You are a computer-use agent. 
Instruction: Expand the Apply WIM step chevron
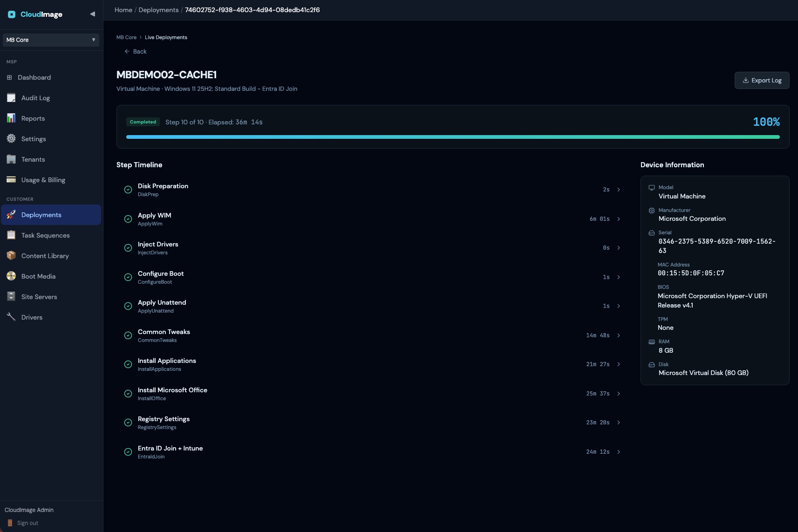pos(619,219)
